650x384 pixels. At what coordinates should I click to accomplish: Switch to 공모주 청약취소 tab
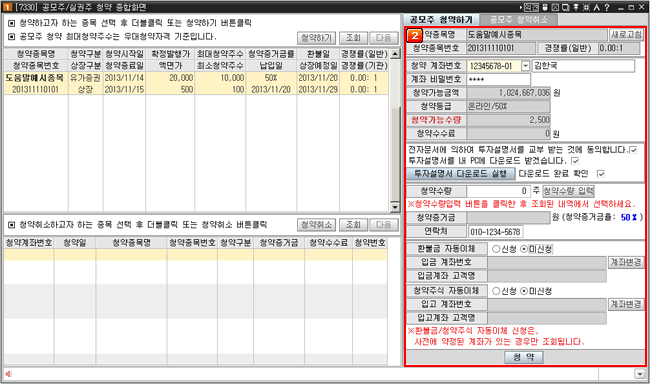(518, 19)
